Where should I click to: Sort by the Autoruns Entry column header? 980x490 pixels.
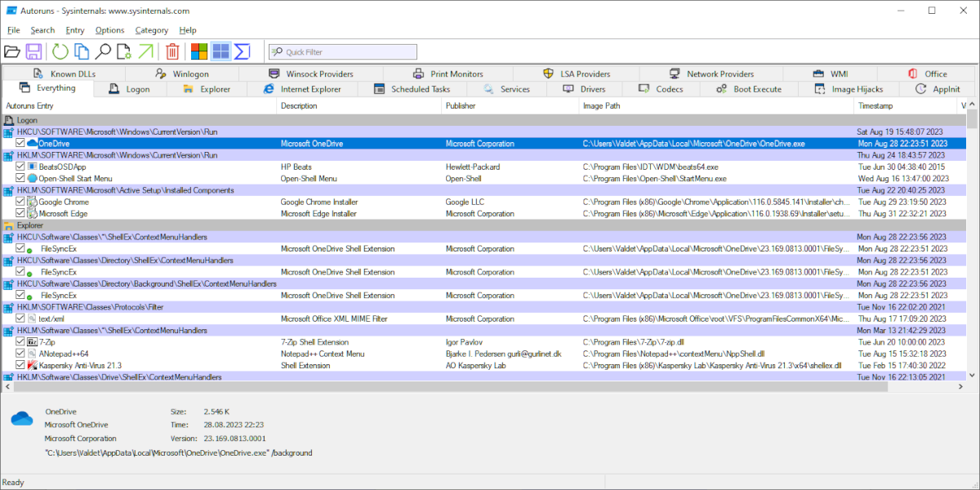[x=139, y=106]
